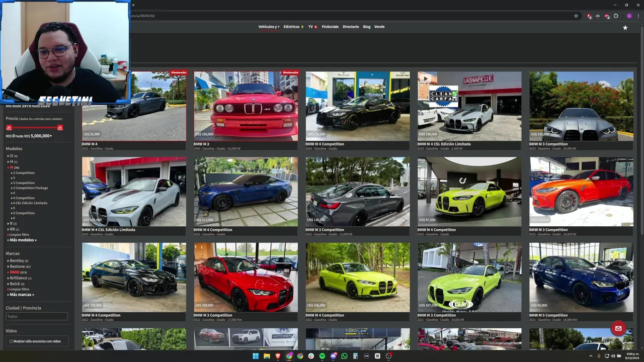Filter by the Buick brand

tap(16, 284)
